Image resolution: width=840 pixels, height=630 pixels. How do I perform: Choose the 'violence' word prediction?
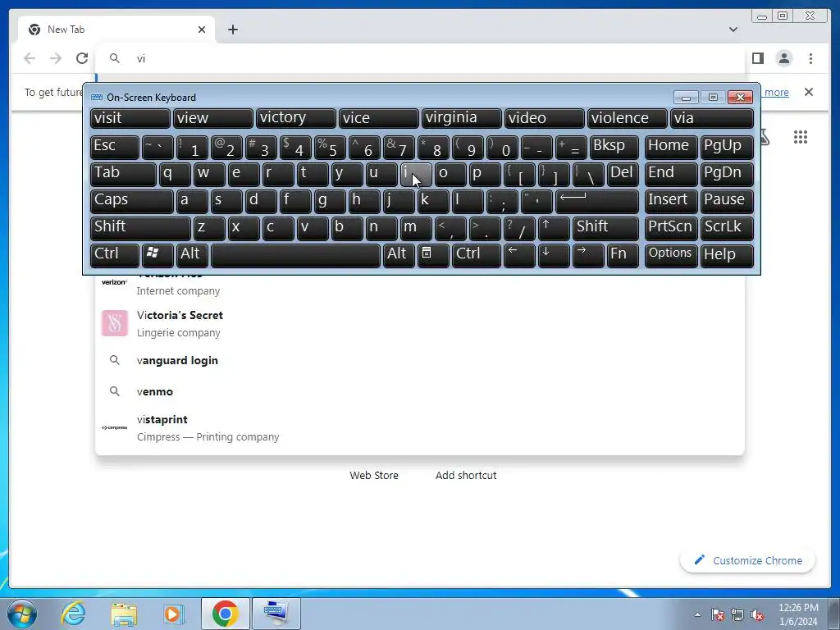pos(628,118)
